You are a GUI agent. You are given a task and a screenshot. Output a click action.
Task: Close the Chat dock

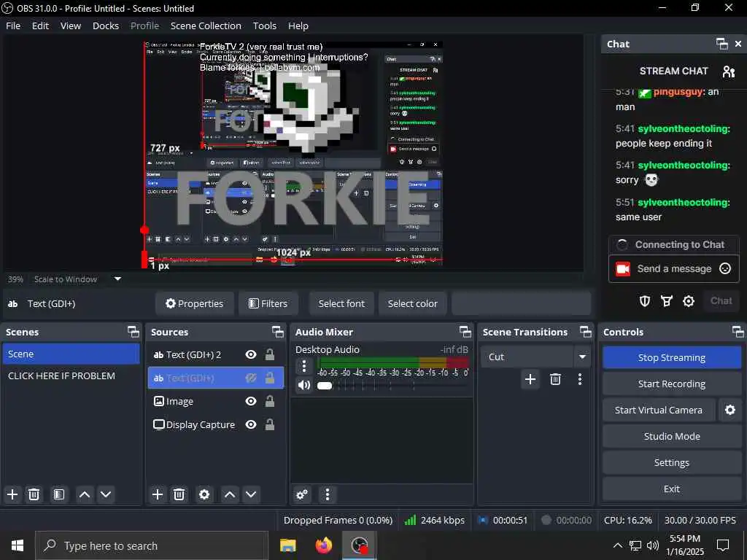[738, 44]
